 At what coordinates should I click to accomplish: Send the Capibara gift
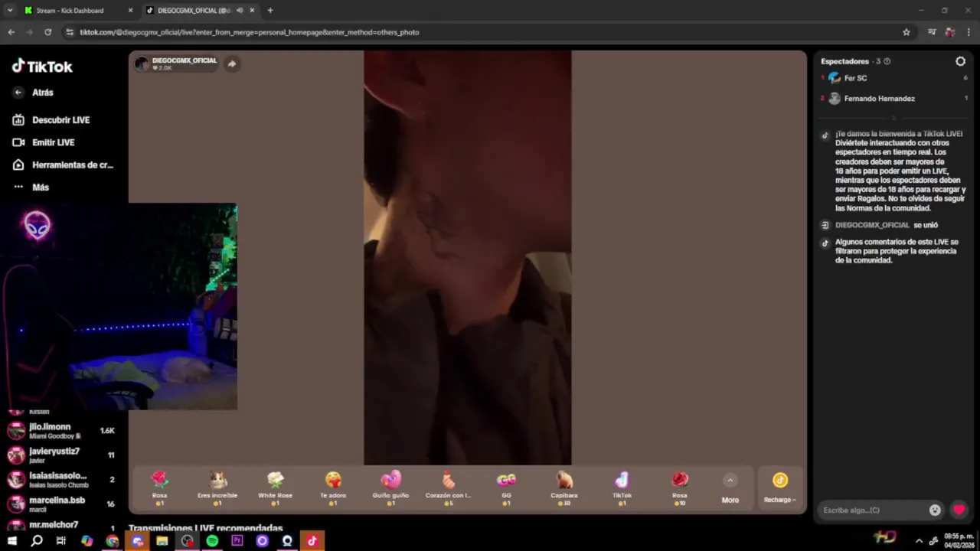[x=564, y=488]
